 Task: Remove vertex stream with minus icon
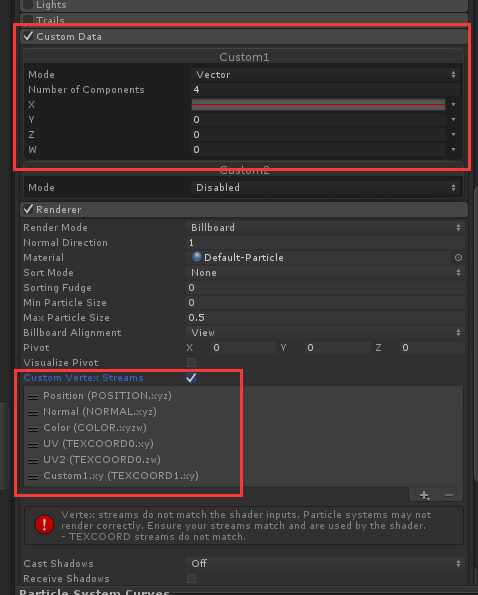449,495
